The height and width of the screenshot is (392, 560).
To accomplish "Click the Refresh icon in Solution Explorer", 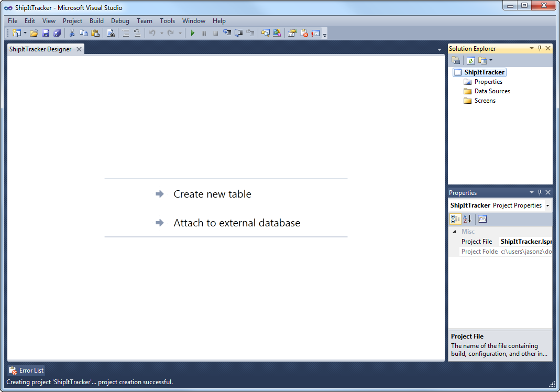I will 470,60.
